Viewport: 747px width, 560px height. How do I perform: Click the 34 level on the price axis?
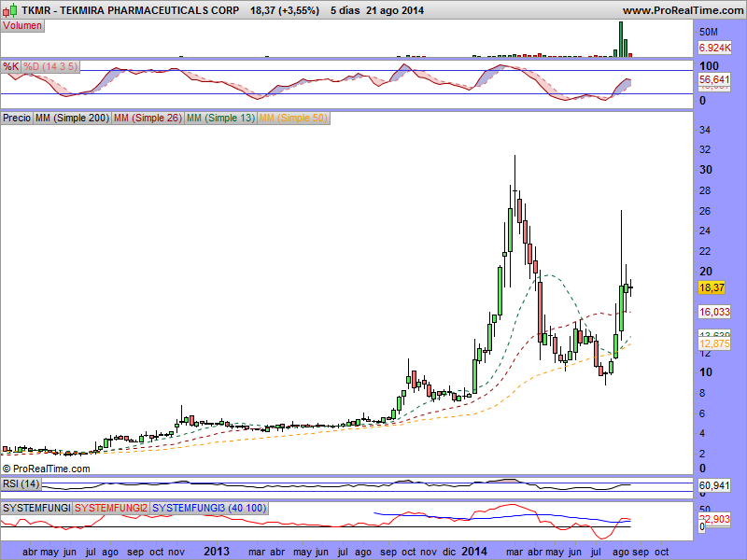pyautogui.click(x=705, y=130)
